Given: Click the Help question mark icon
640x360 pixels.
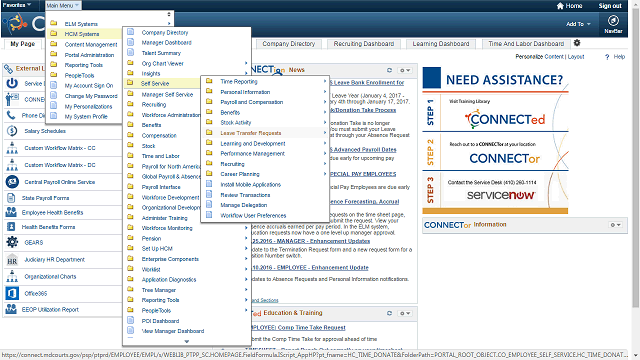Looking at the screenshot, I should pyautogui.click(x=607, y=57).
